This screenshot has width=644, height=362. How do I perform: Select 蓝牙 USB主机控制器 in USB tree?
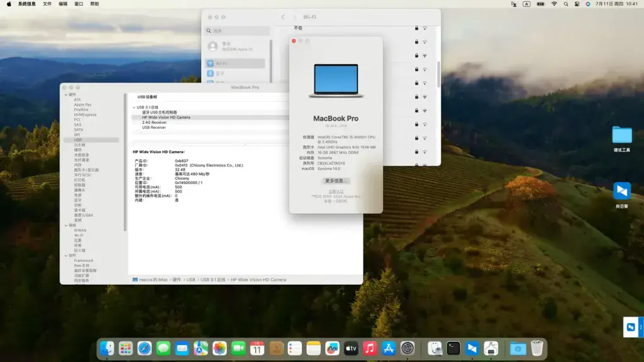pos(159,112)
